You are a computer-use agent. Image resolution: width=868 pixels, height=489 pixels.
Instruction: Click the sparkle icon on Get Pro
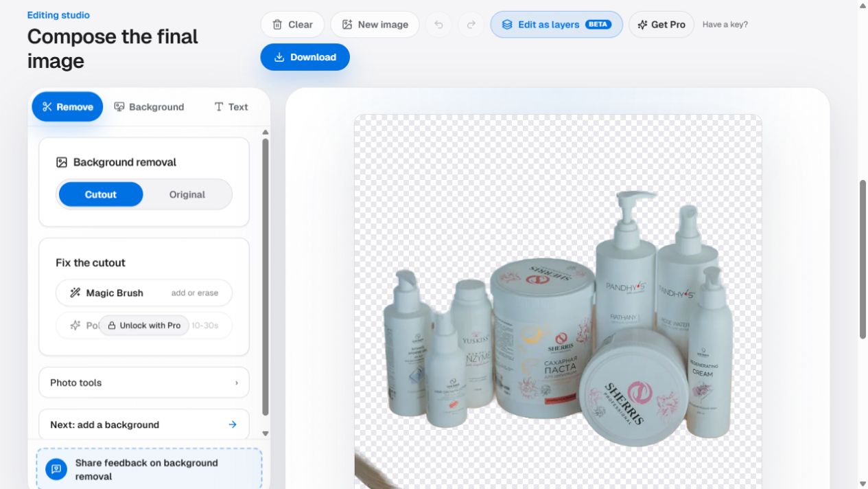[642, 25]
